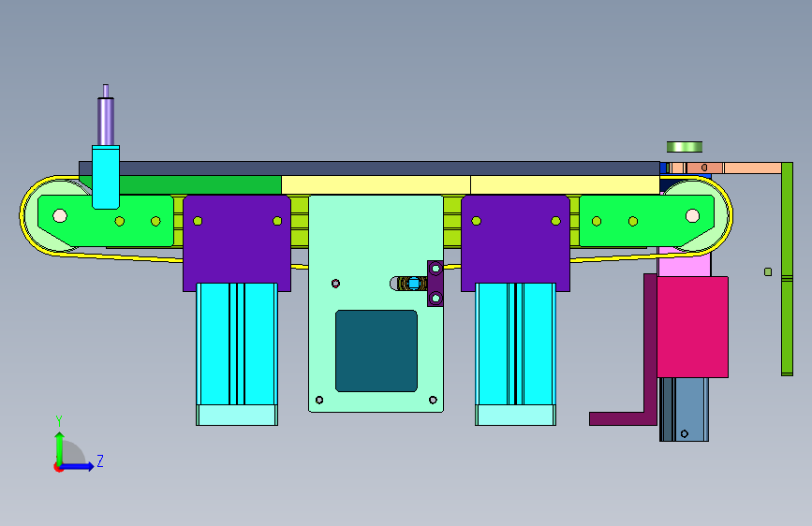Select the small green square near right bar

(x=768, y=271)
